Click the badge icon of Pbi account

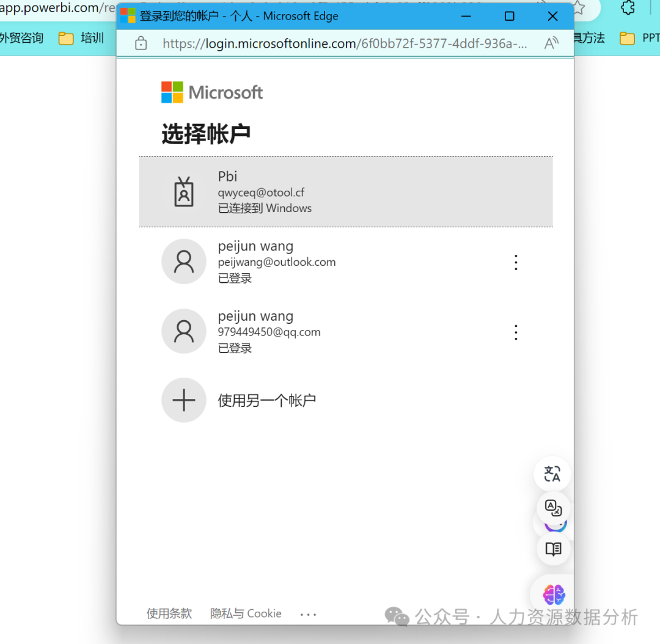[184, 192]
